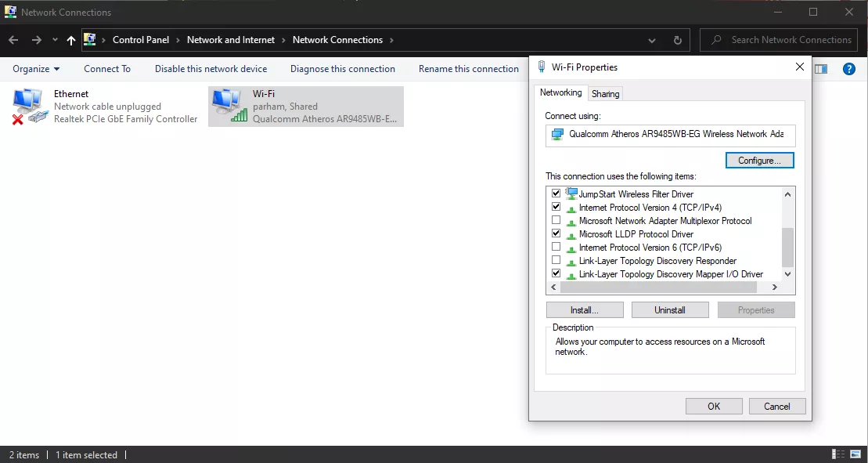Click the items list scroll right arrow
The width and height of the screenshot is (868, 463).
774,287
